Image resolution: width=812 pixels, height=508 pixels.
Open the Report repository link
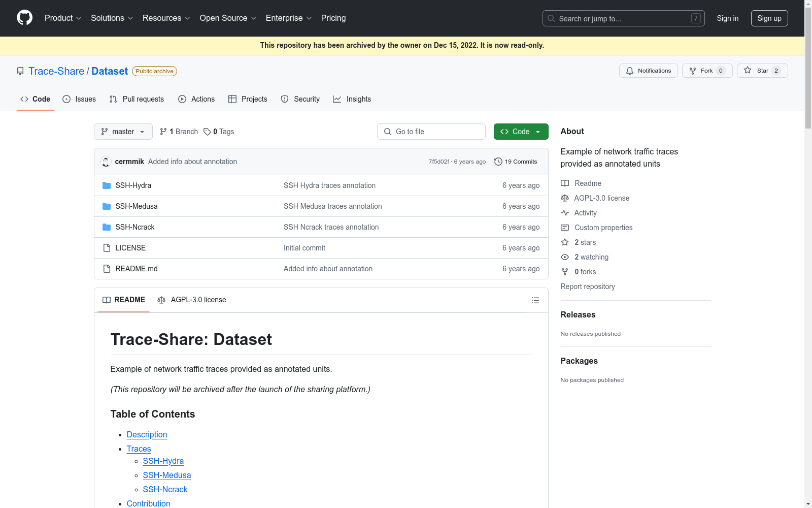[588, 287]
